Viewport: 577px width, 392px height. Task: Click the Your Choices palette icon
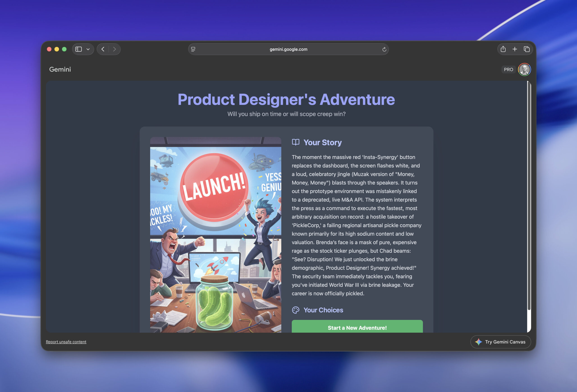coord(295,310)
